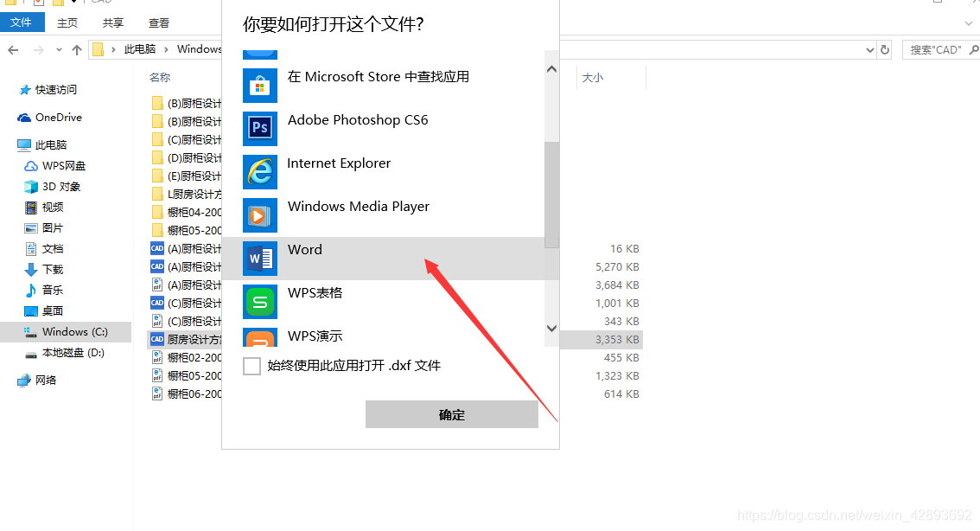980x531 pixels.
Task: Click the search magnifier icon
Action: (974, 49)
